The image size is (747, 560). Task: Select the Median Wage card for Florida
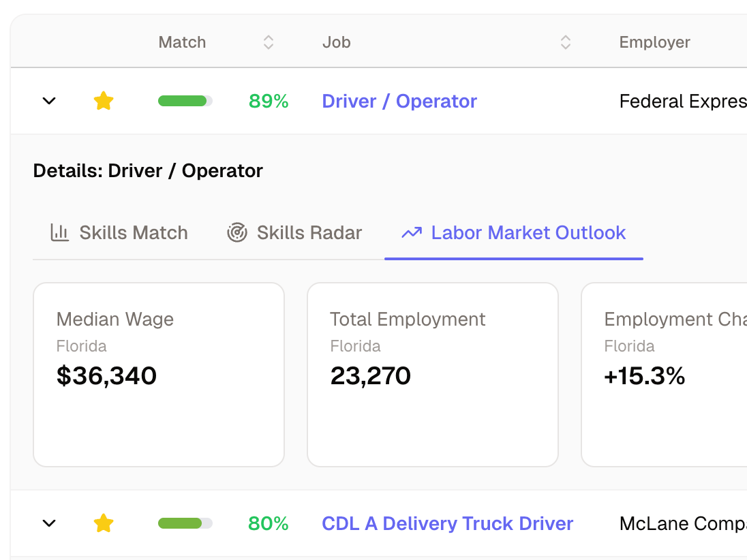159,374
